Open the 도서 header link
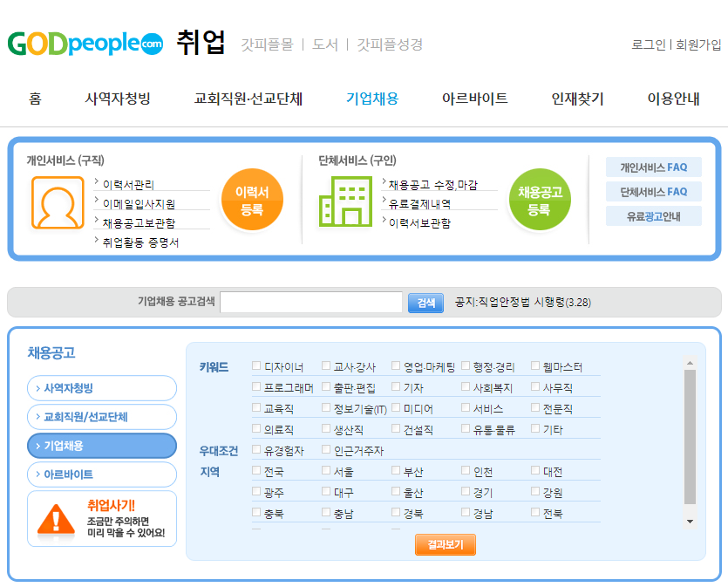 click(x=325, y=44)
